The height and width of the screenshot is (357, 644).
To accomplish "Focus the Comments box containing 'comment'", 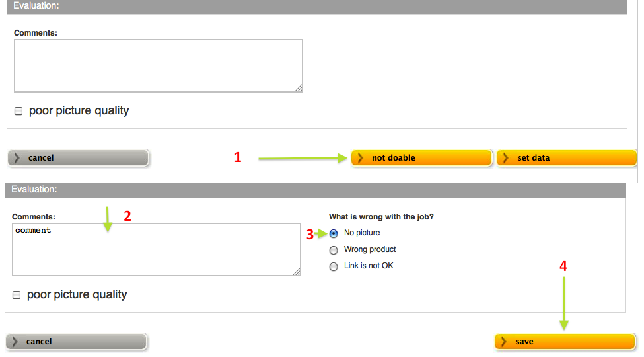I will point(157,250).
